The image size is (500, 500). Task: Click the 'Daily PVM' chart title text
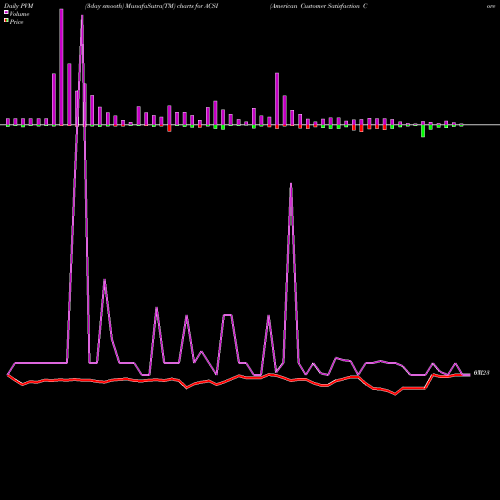tap(19, 6)
